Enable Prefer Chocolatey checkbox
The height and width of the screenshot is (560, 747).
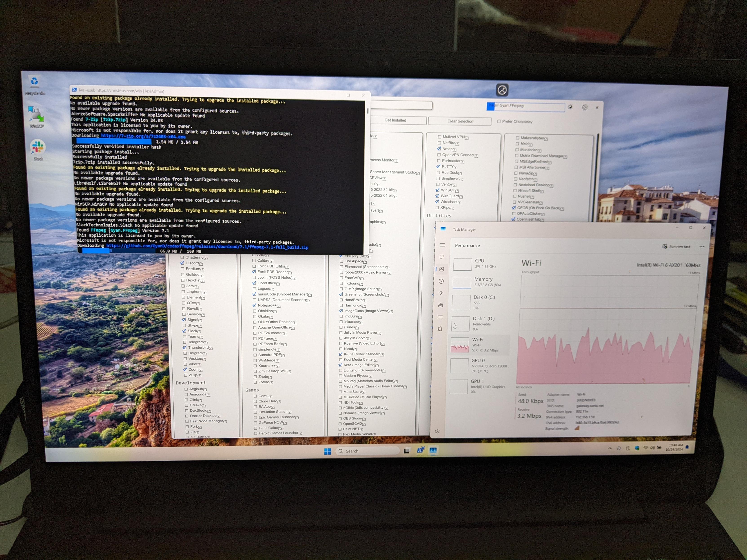(499, 121)
